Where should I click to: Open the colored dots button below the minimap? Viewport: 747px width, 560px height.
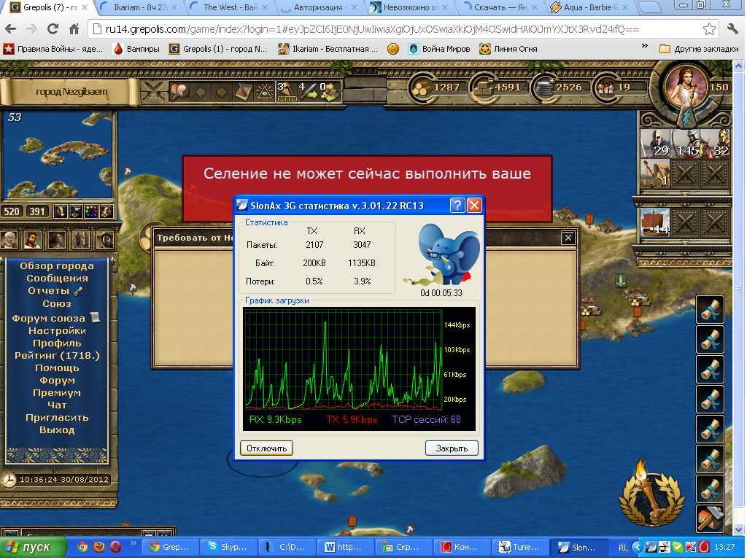90,211
